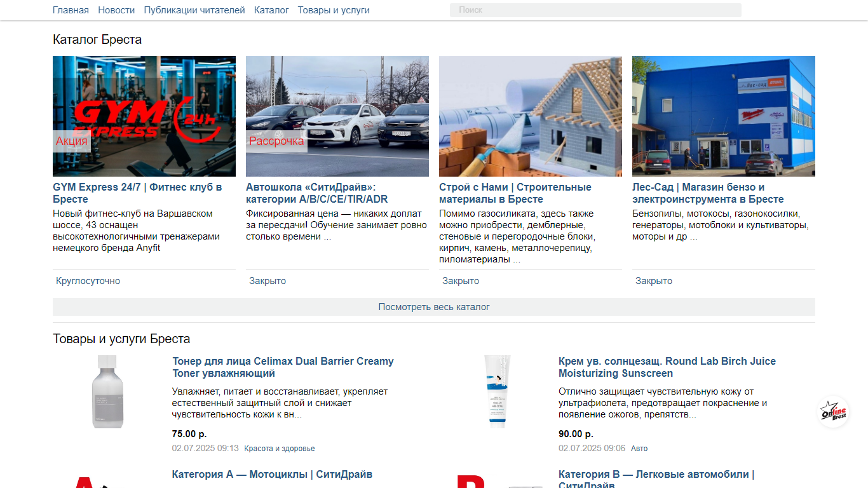Open Товары и услуги in top navigation

coord(334,10)
